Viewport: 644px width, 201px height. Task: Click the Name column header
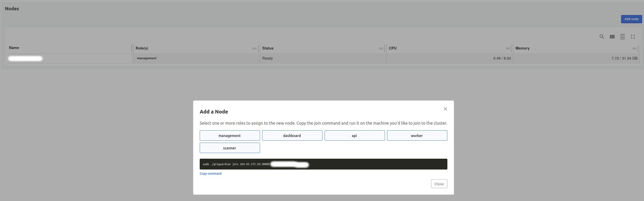click(x=14, y=48)
